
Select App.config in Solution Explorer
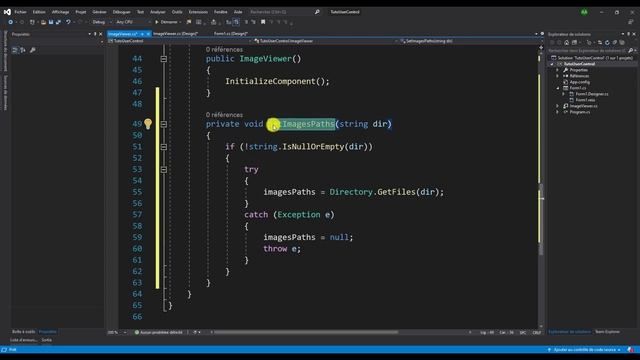(x=579, y=82)
